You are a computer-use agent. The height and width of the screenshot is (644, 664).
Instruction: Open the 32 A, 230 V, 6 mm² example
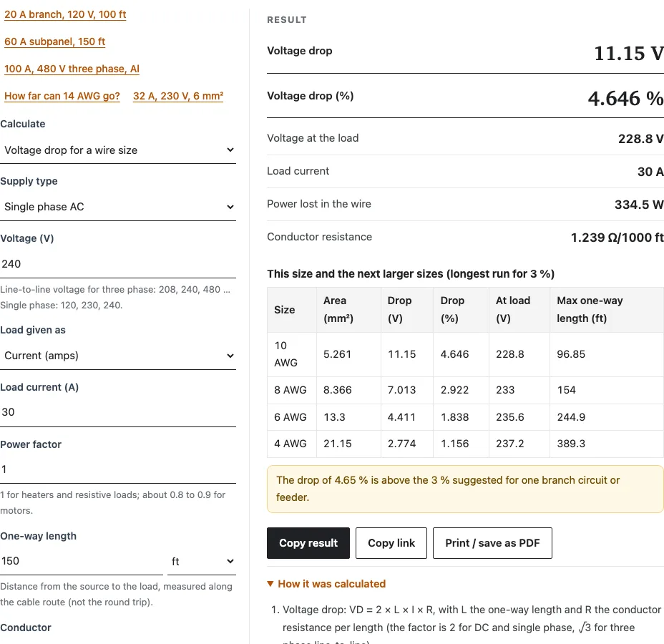click(x=178, y=96)
